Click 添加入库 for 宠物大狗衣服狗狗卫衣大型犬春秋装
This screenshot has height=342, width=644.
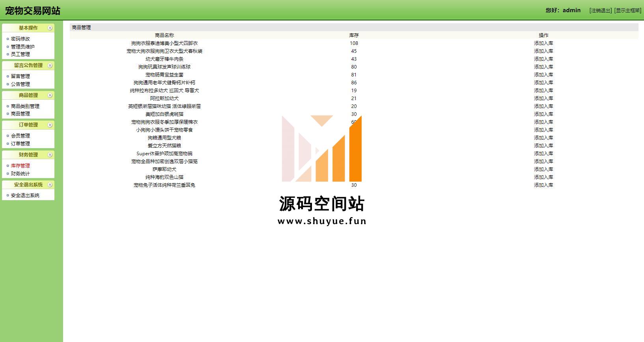coord(543,51)
